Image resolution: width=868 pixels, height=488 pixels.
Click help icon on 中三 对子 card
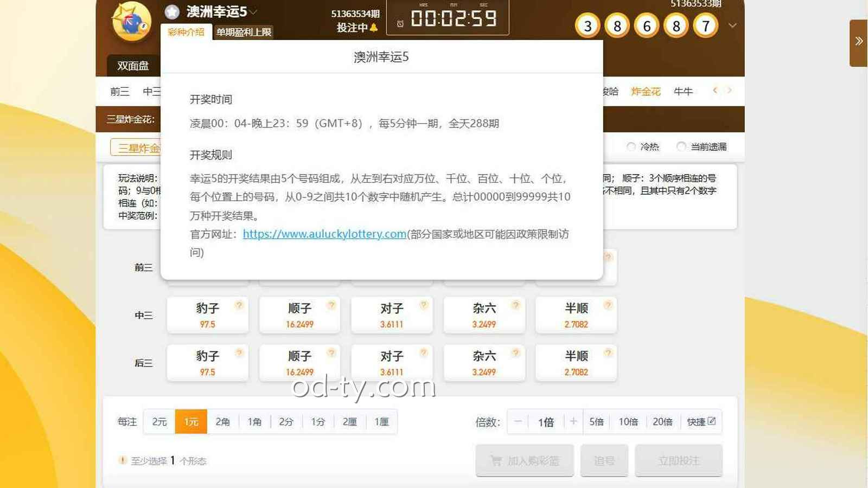(x=424, y=305)
